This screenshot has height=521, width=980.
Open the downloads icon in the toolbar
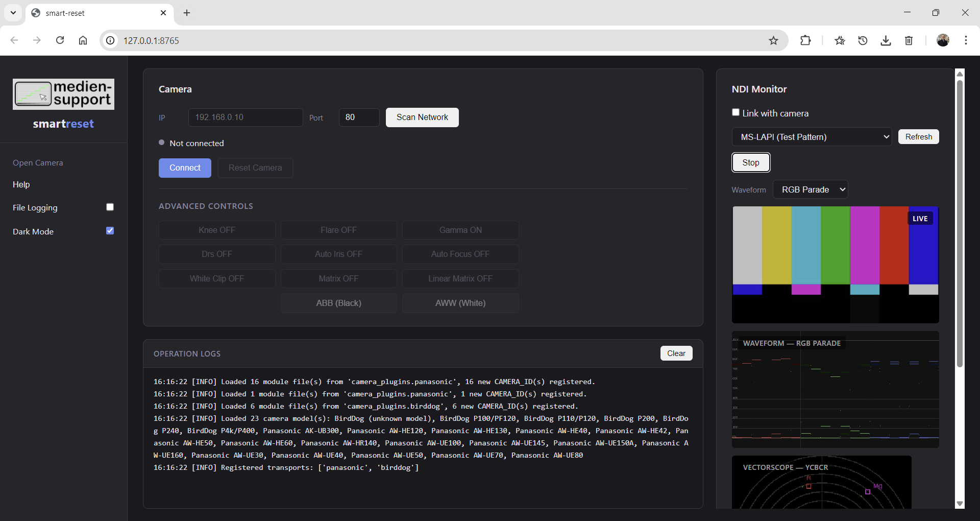point(886,40)
